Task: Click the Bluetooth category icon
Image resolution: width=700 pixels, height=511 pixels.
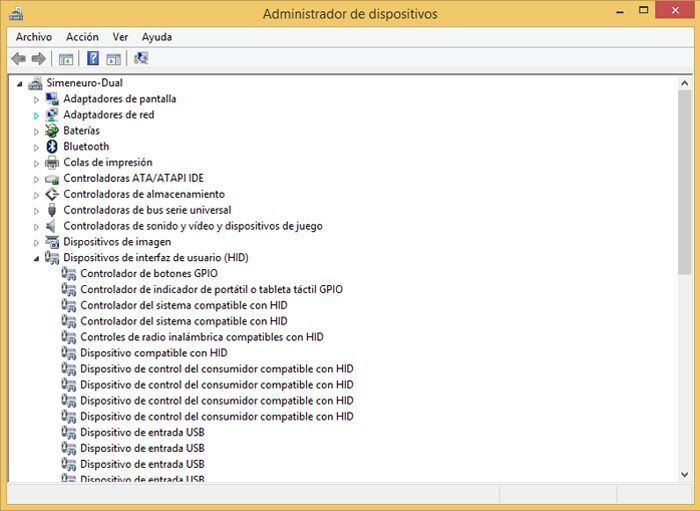Action: [x=52, y=146]
